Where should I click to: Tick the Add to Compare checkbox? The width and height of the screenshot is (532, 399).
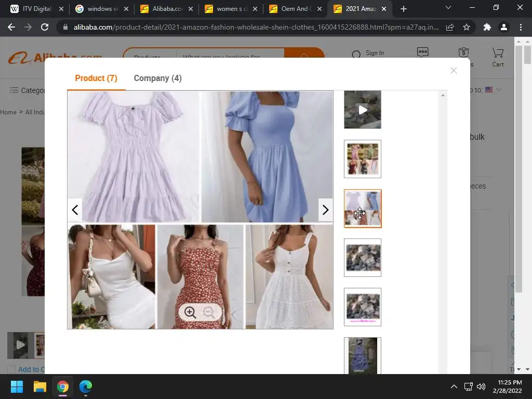click(x=11, y=369)
